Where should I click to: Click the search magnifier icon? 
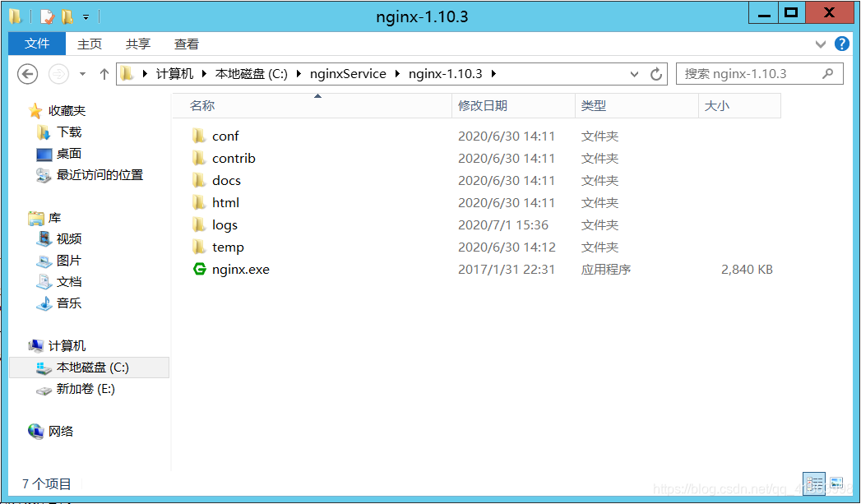pyautogui.click(x=827, y=73)
